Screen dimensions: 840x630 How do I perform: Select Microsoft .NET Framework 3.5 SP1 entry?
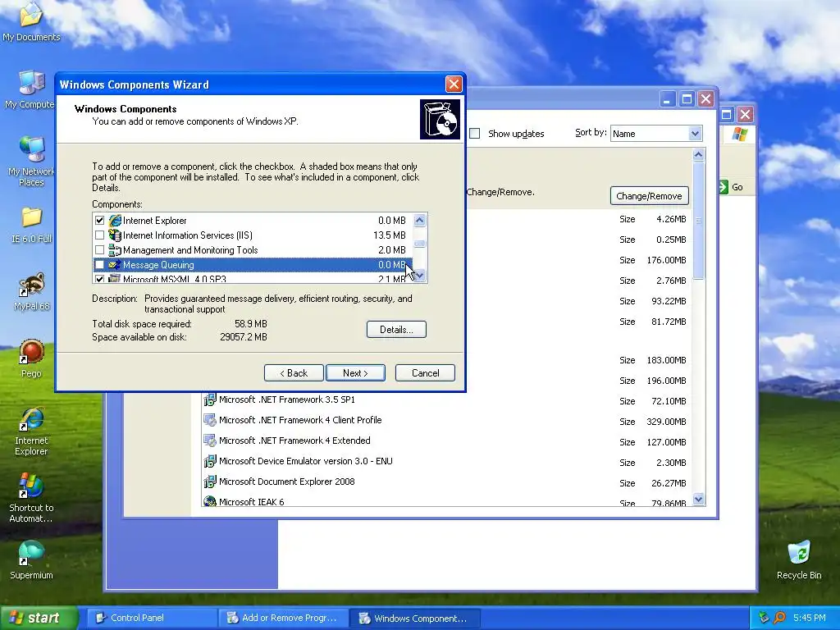pos(287,399)
